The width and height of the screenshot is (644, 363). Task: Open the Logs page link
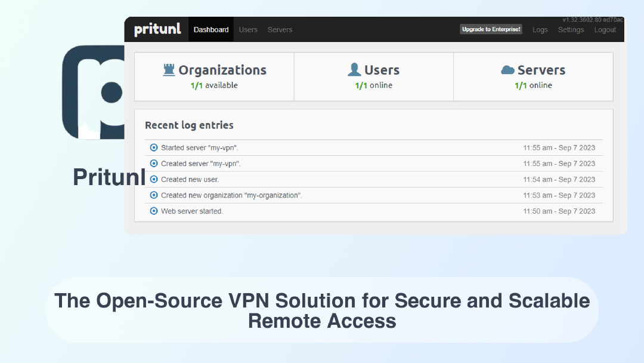click(540, 30)
